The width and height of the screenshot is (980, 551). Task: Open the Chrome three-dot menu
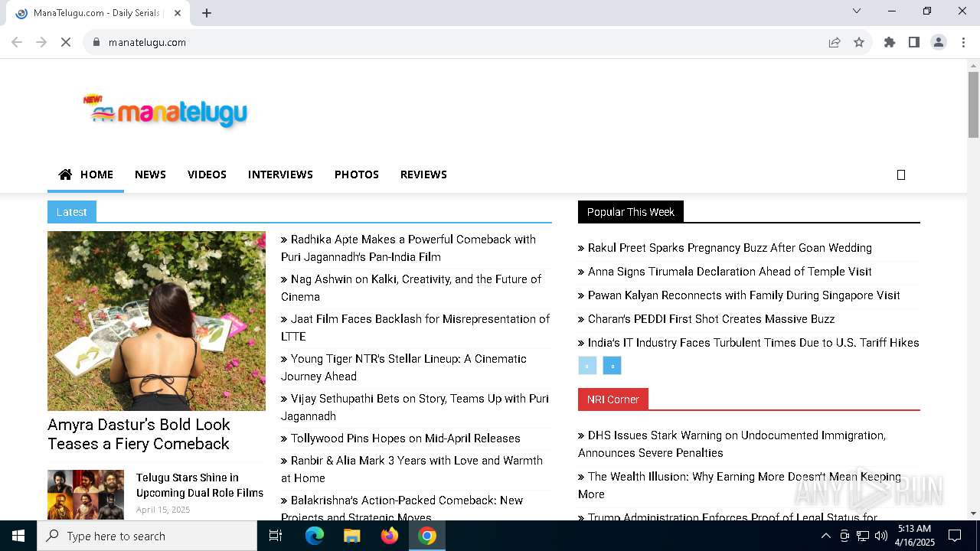pyautogui.click(x=963, y=42)
